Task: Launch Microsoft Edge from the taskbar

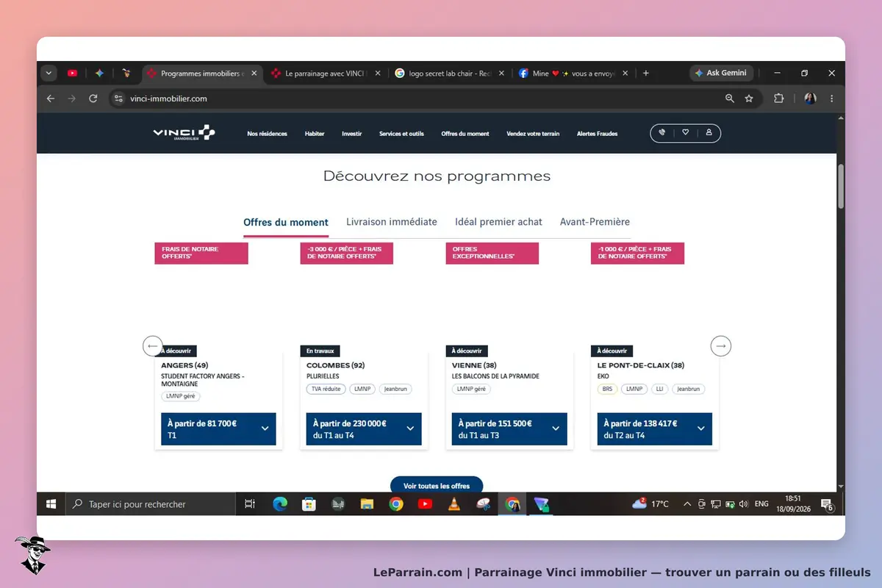Action: tap(280, 504)
